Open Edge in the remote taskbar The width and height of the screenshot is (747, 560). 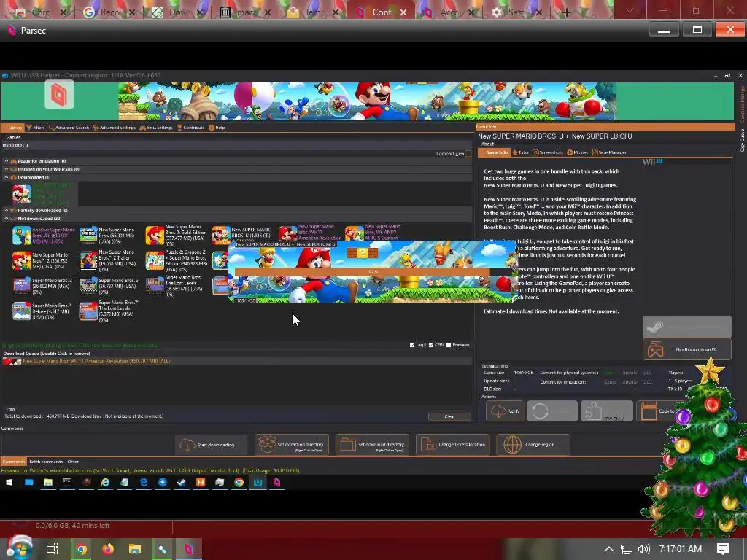click(x=144, y=483)
